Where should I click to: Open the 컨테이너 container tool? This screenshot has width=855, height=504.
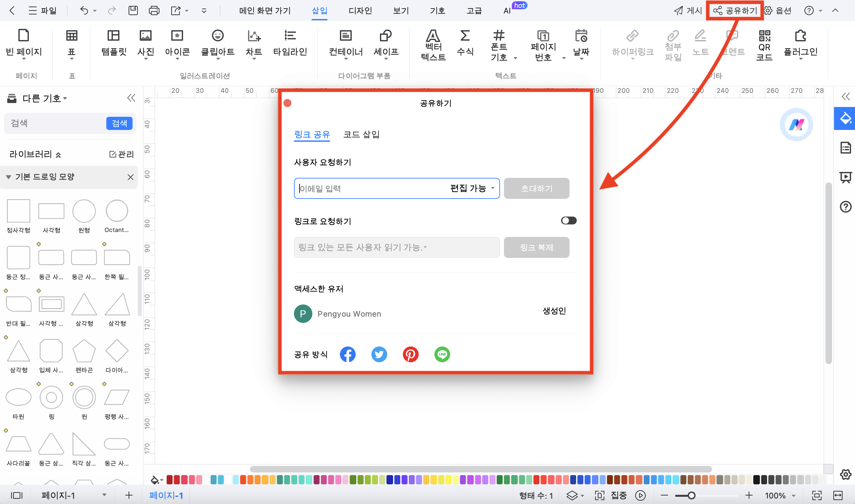346,44
